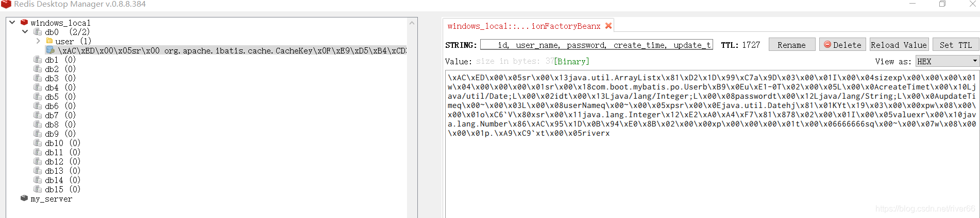Select the my_server connection label
The image size is (980, 218).
(52, 199)
